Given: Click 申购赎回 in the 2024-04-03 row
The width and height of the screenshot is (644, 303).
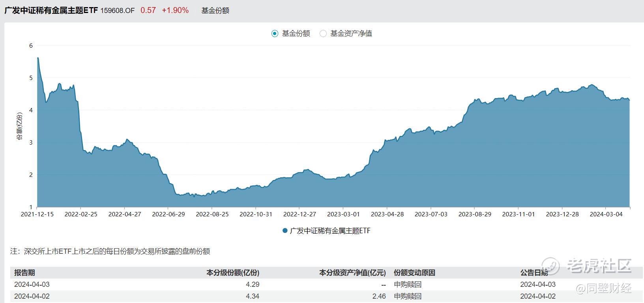Looking at the screenshot, I should coord(408,284).
